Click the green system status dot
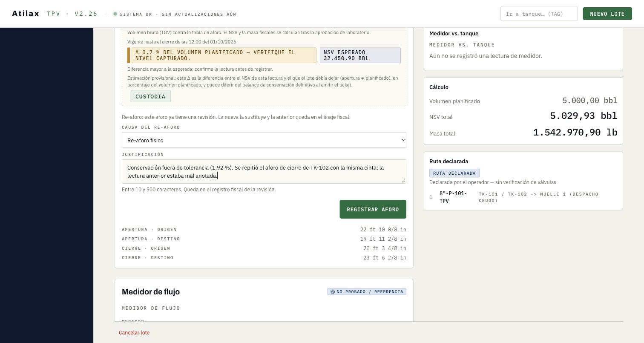The width and height of the screenshot is (644, 343). [115, 14]
